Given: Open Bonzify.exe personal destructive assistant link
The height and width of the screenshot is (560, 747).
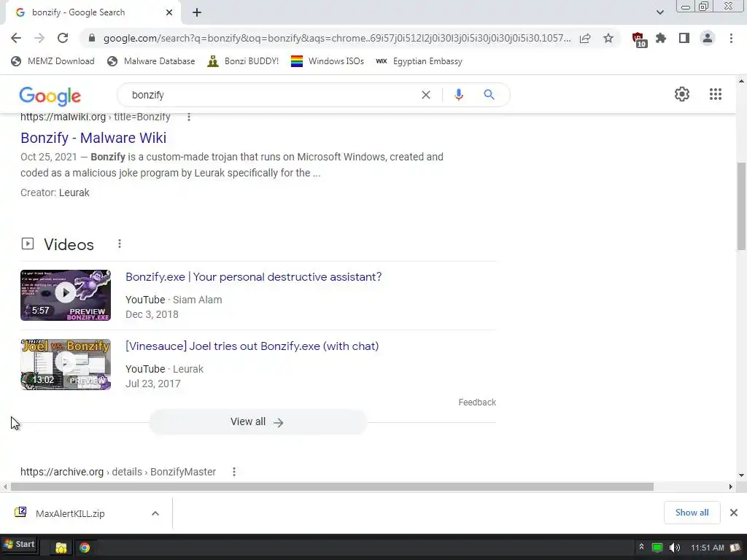Looking at the screenshot, I should [253, 276].
